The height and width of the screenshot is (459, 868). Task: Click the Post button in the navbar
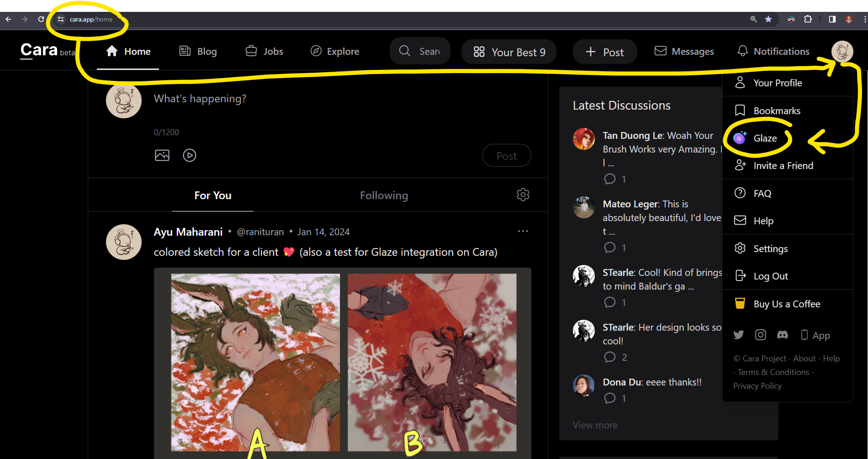[x=604, y=52]
